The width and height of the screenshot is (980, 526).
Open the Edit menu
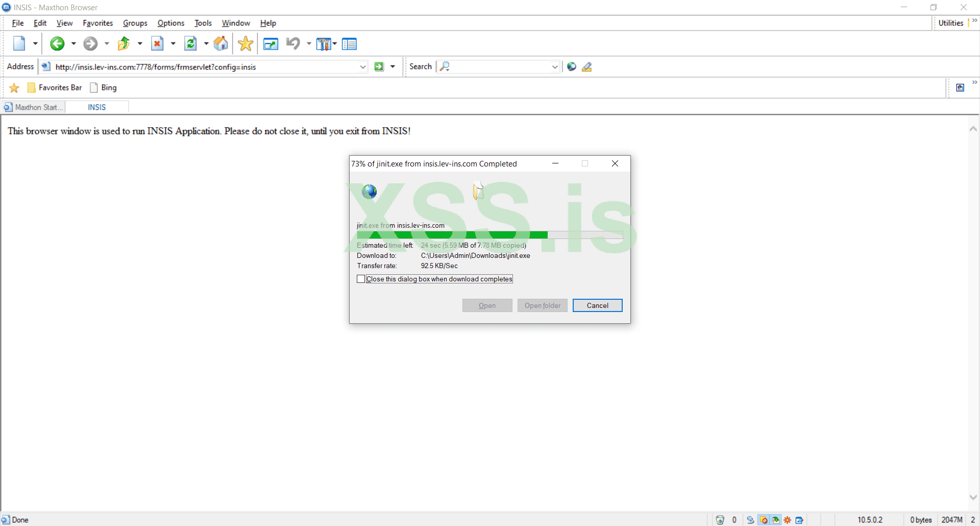pos(40,23)
